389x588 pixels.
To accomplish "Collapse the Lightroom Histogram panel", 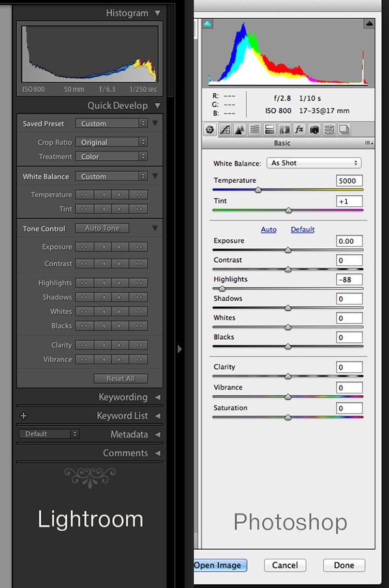I will pyautogui.click(x=158, y=13).
